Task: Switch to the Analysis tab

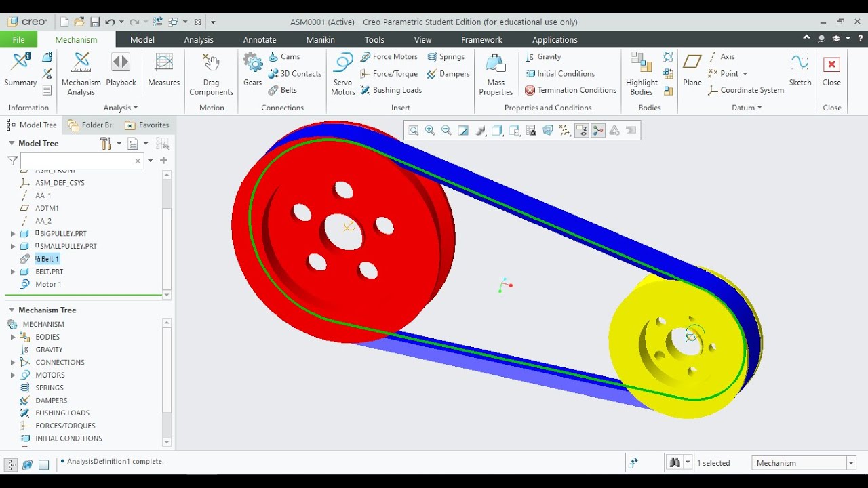Action: (x=199, y=39)
